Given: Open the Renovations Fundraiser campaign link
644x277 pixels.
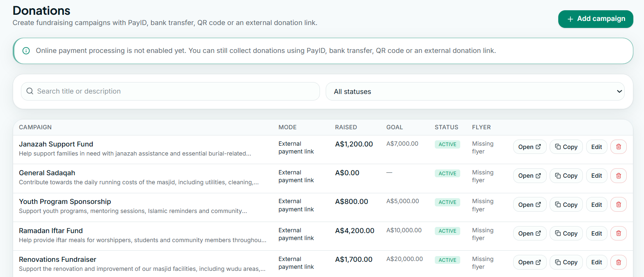Looking at the screenshot, I should coord(530,262).
